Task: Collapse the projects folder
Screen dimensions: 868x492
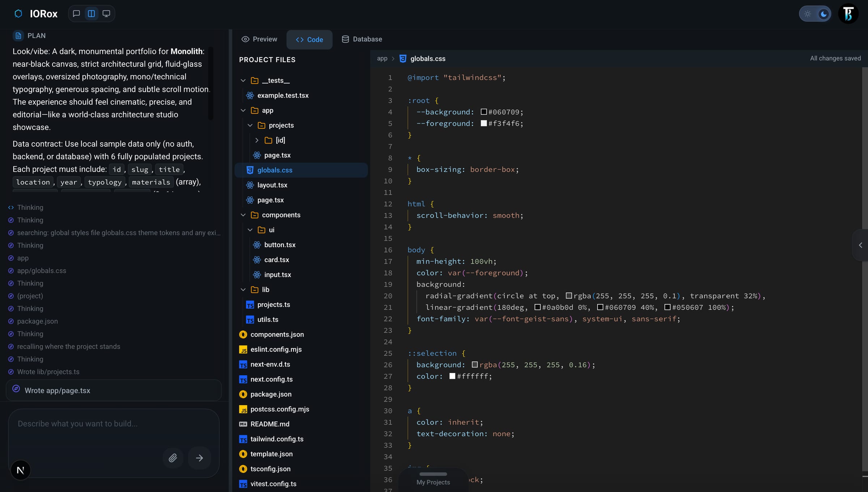Action: click(x=250, y=125)
